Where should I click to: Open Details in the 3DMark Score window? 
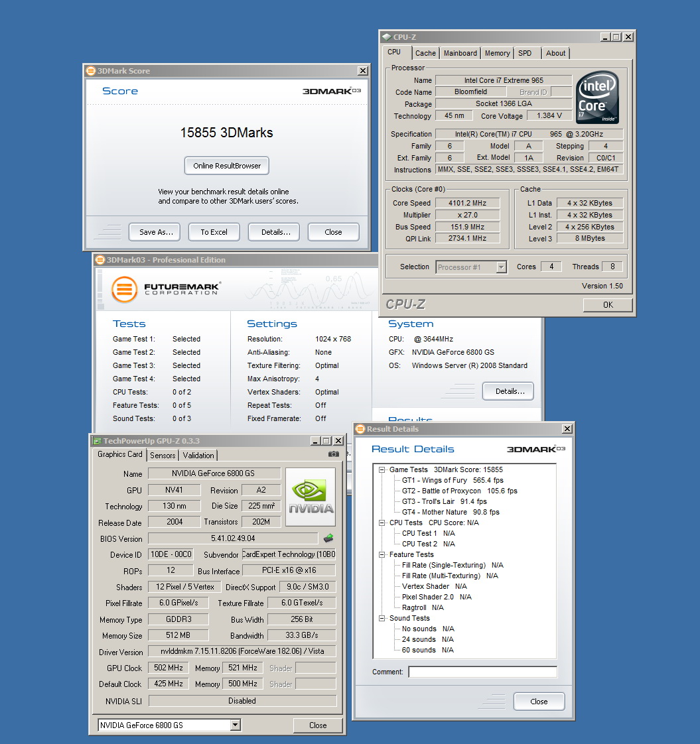[274, 232]
